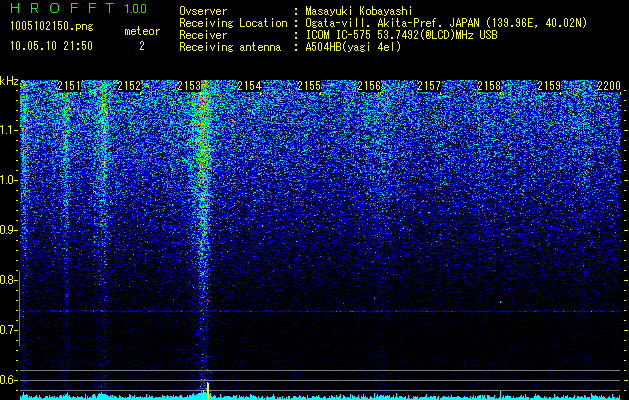Click the yellow meteor detection spike
Viewport: 629px width, 400px height.
pyautogui.click(x=208, y=391)
